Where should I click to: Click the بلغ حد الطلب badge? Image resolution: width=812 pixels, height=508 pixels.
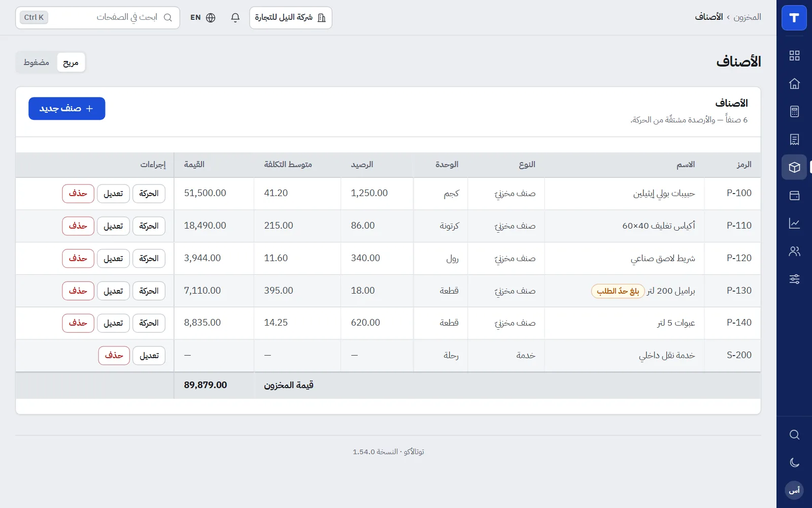click(618, 291)
